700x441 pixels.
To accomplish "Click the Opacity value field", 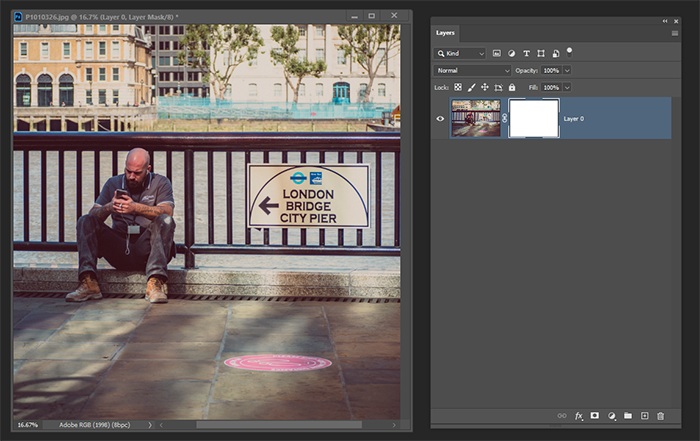I will (x=551, y=71).
